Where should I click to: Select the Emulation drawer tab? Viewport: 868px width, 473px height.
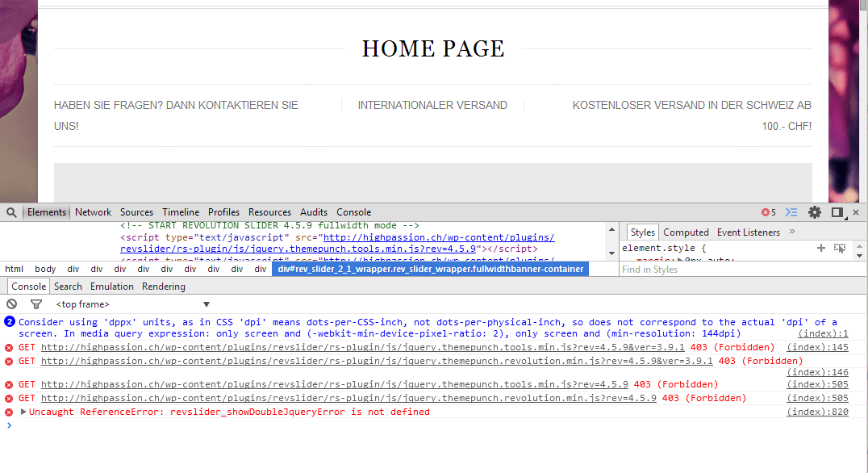tap(112, 287)
